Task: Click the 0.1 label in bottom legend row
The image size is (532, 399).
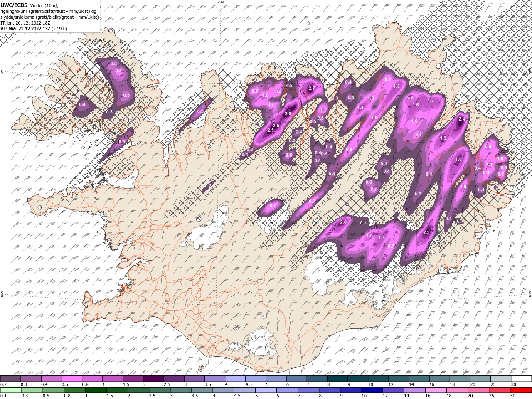Action: tap(3, 396)
